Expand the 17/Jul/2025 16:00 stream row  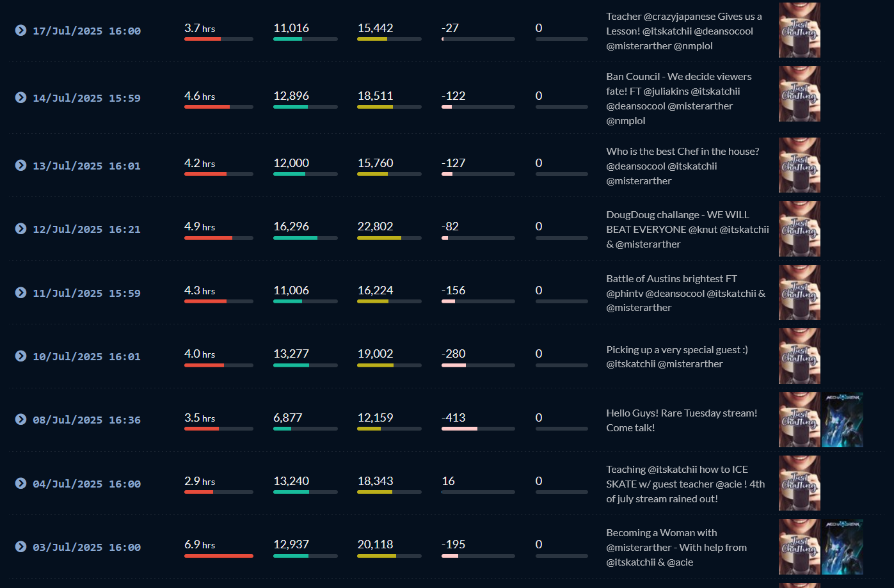(20, 30)
